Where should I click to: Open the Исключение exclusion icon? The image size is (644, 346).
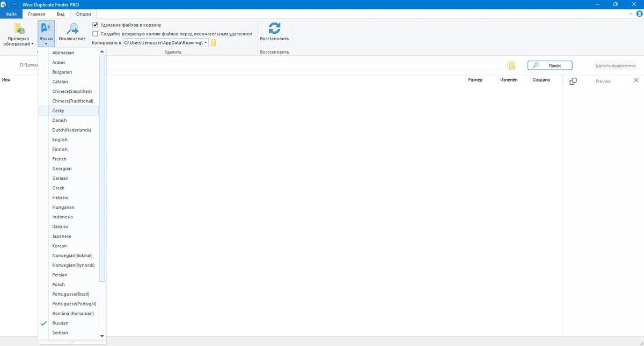point(72,29)
